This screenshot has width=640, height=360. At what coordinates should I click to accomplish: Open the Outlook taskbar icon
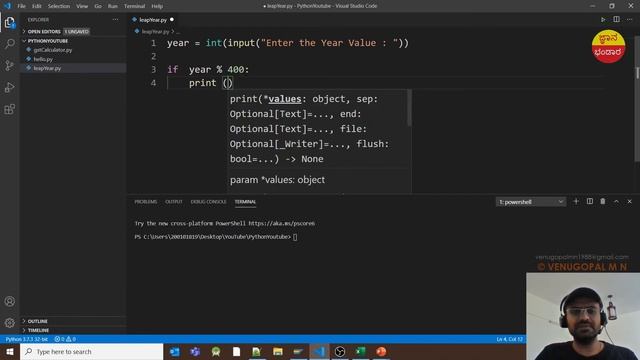coord(174,351)
